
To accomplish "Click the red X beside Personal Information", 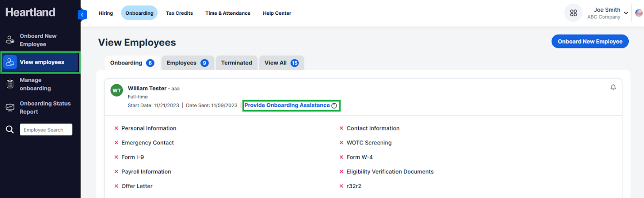I will [116, 128].
